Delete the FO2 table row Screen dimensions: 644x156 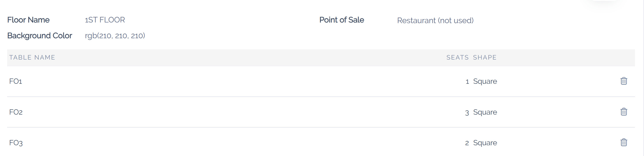(x=623, y=112)
